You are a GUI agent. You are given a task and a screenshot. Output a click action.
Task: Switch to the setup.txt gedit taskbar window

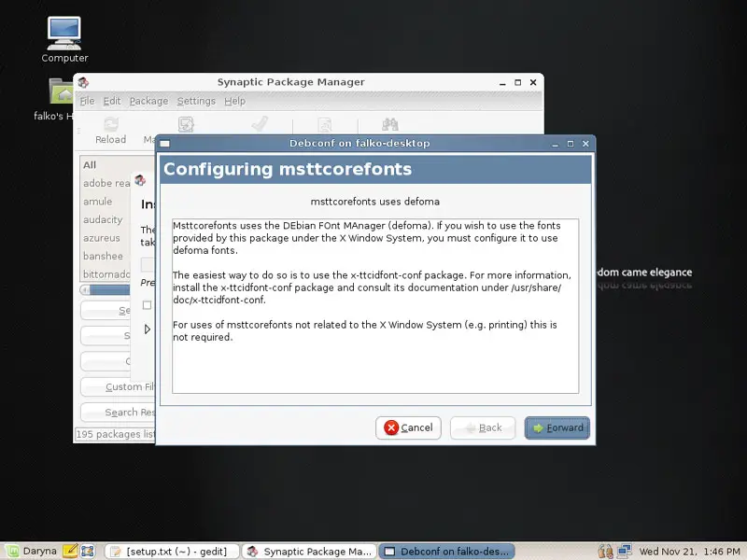tap(171, 552)
